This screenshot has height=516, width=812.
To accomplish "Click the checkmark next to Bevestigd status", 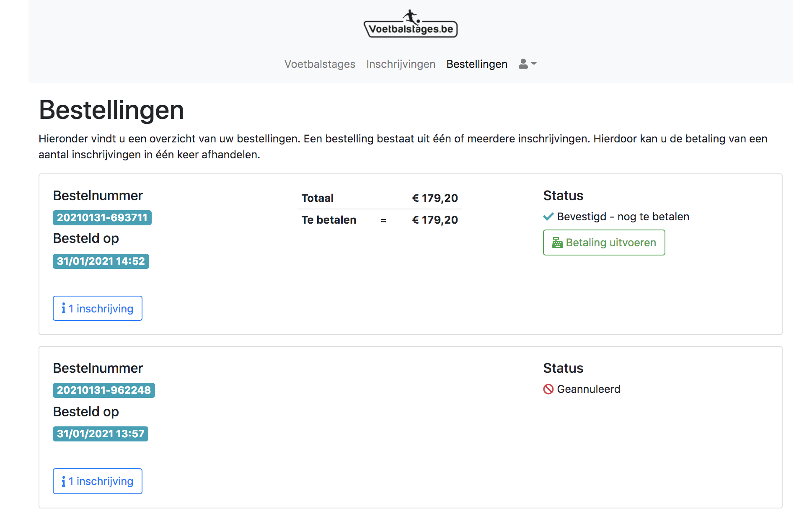I will point(548,217).
